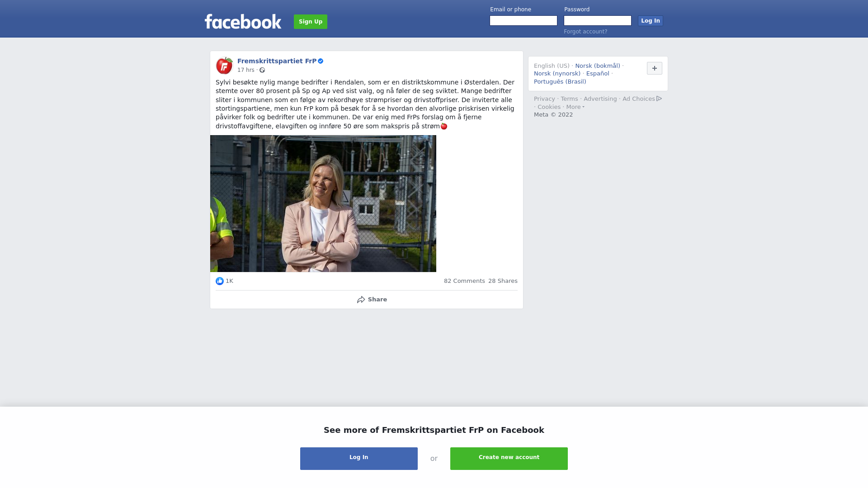This screenshot has width=868, height=488.
Task: Click the public globe icon beside 17 hrs
Action: [262, 70]
